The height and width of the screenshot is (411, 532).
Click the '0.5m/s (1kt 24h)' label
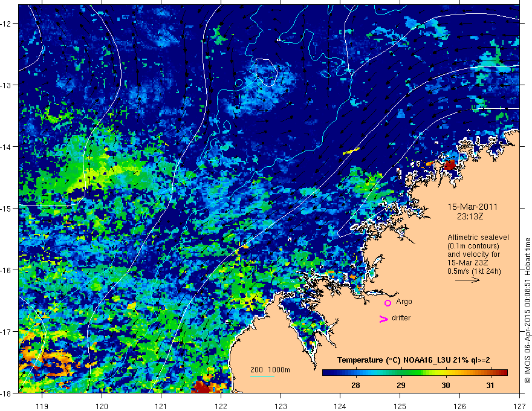(x=474, y=271)
